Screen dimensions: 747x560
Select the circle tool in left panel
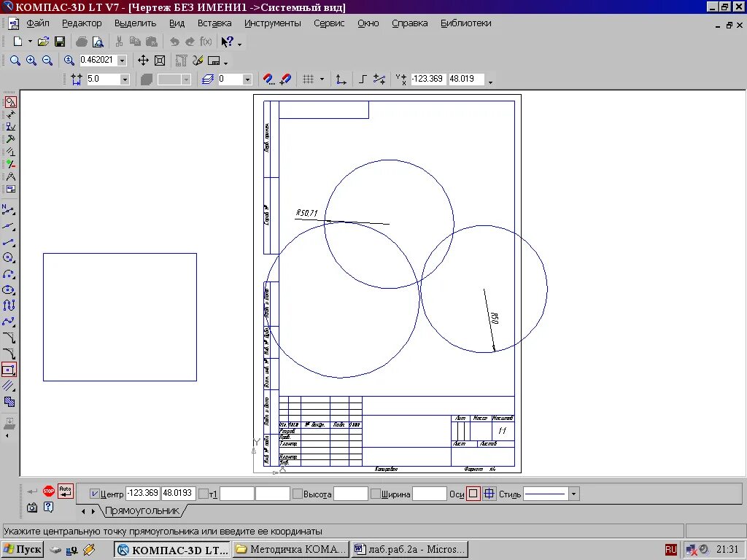[9, 258]
